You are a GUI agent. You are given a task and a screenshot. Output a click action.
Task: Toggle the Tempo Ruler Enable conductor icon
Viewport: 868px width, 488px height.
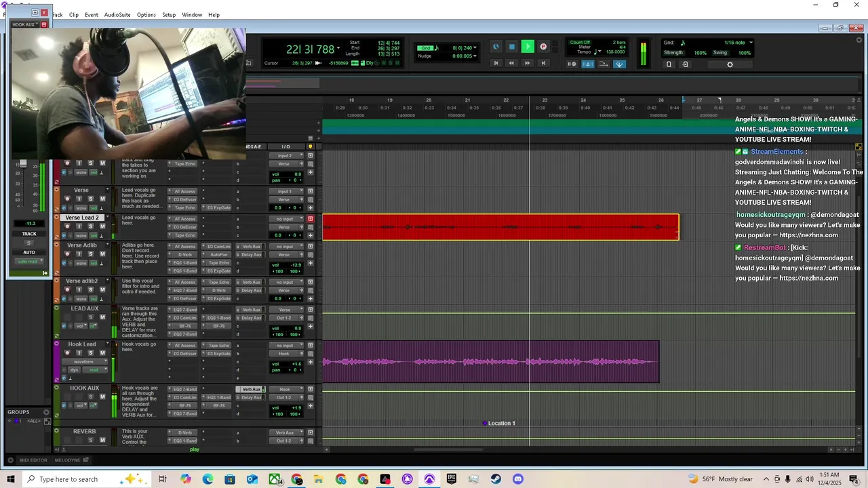point(619,64)
